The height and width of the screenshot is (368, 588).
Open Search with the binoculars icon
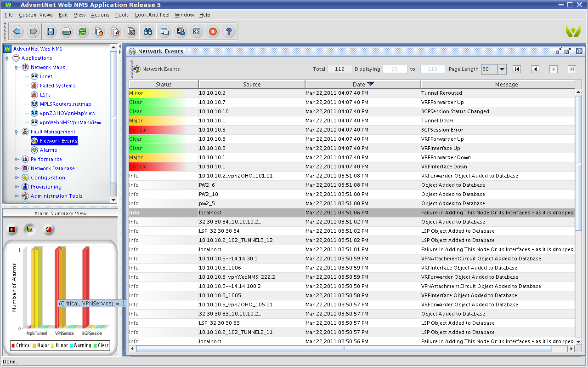click(148, 31)
